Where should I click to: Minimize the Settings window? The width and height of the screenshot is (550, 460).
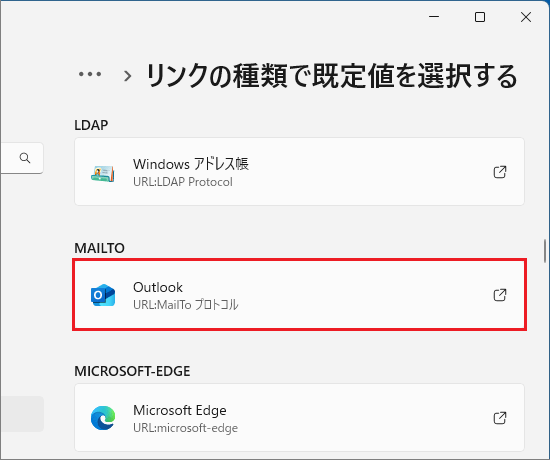coord(434,16)
